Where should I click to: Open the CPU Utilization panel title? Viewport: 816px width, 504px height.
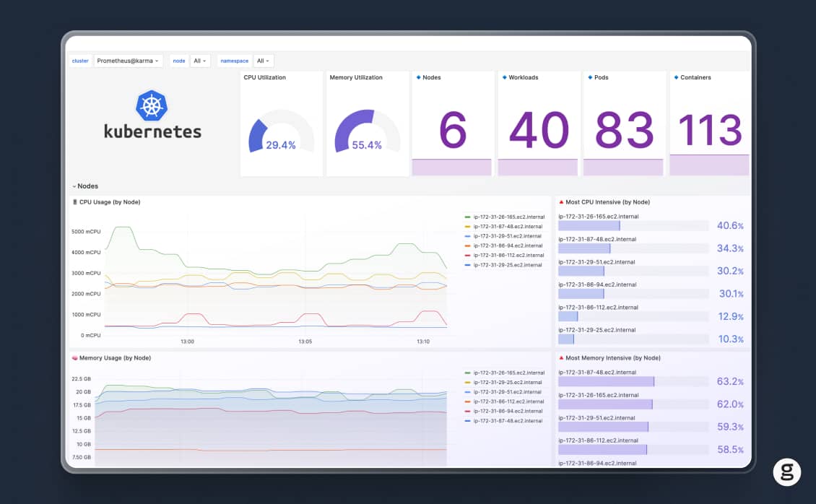click(x=264, y=77)
